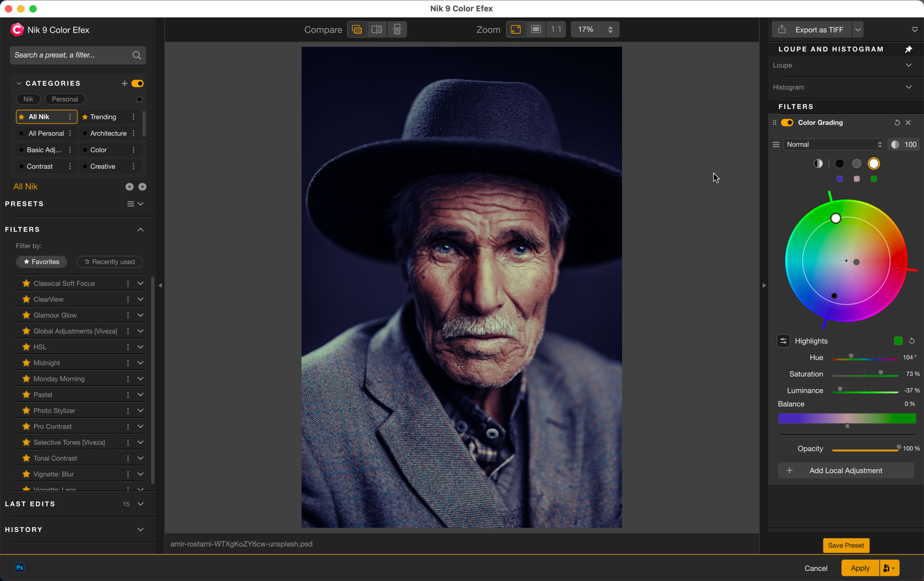Image resolution: width=924 pixels, height=581 pixels.
Task: Expand the Histogram section
Action: [908, 87]
